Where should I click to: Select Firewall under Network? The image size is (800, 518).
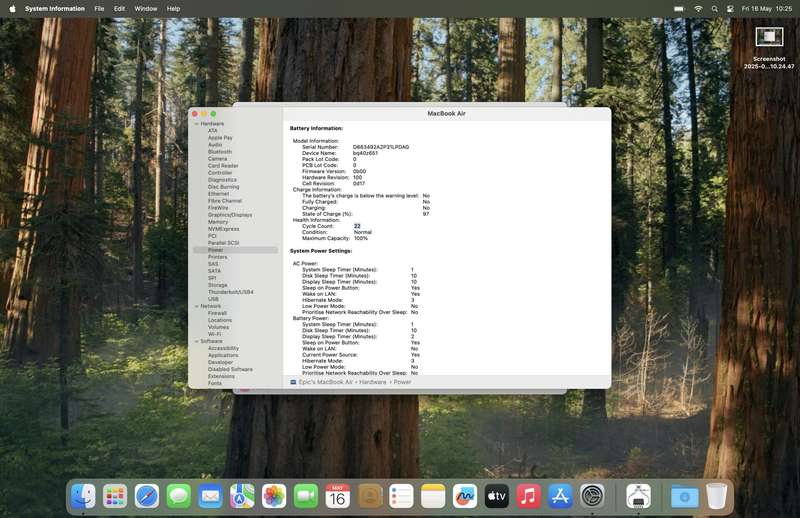[217, 313]
